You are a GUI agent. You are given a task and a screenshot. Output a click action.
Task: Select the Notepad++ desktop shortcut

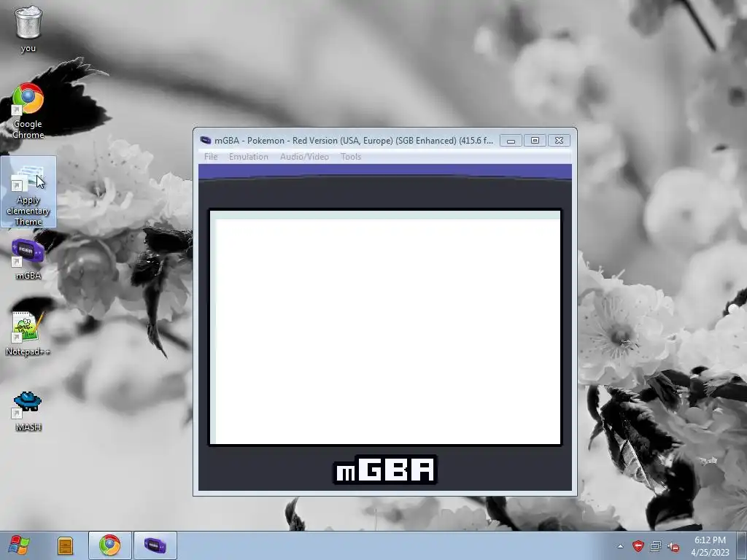tap(28, 333)
